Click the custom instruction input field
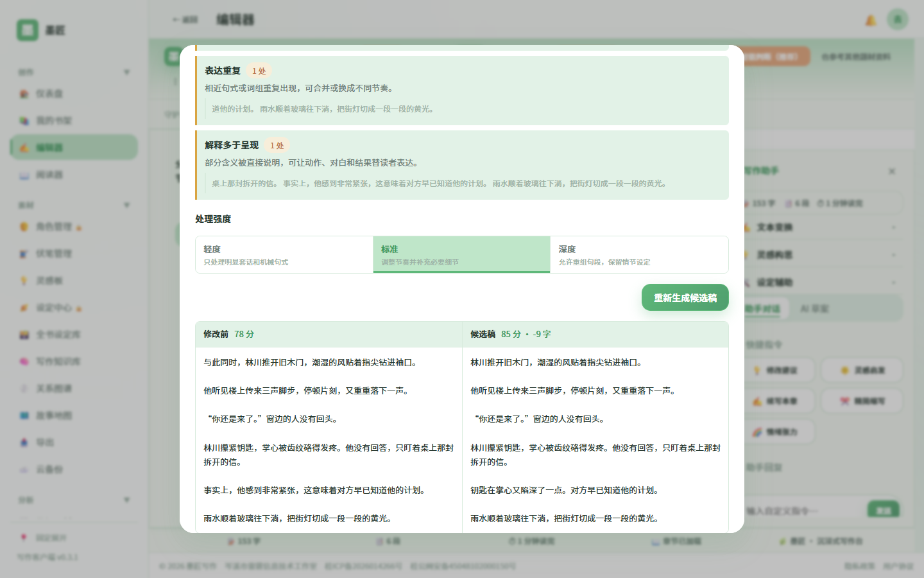This screenshot has width=924, height=578. tap(802, 511)
